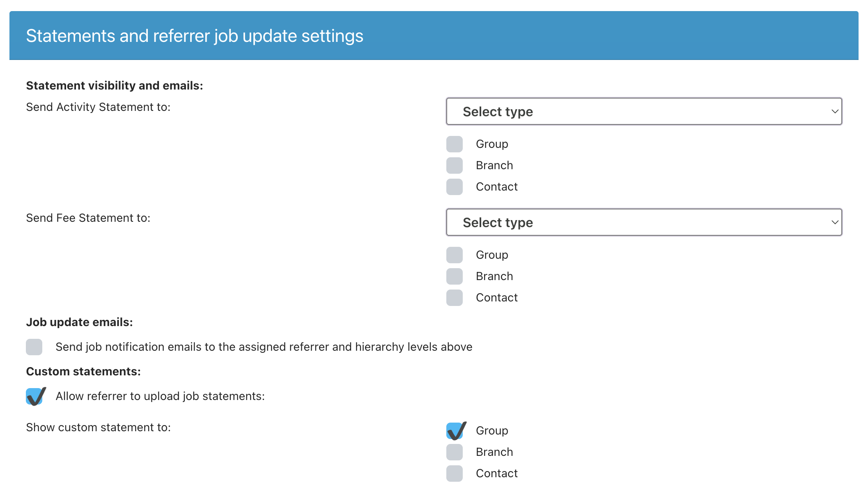
Task: Click the Contact label under Fee Statement
Action: pos(497,298)
